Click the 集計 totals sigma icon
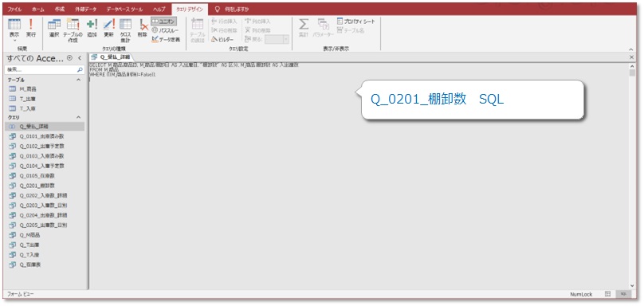The height and width of the screenshot is (306, 644). [303, 28]
